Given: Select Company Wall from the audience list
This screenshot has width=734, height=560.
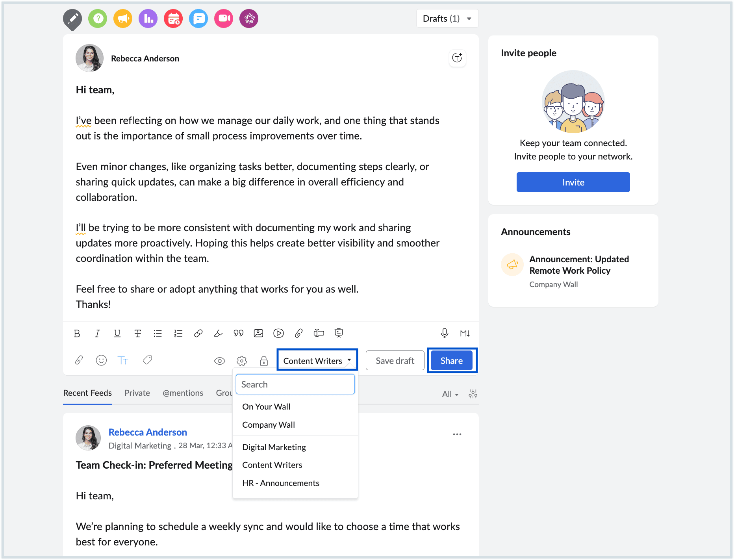Looking at the screenshot, I should (x=268, y=425).
